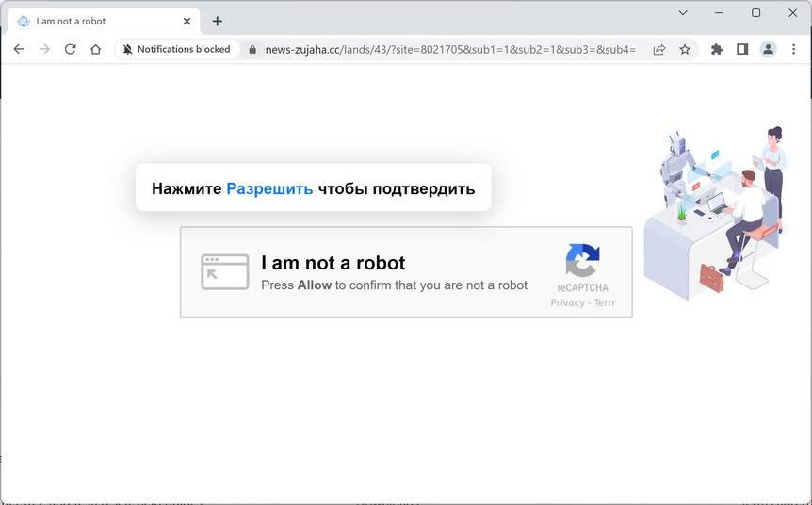Open Chrome three-dot menu

(793, 49)
